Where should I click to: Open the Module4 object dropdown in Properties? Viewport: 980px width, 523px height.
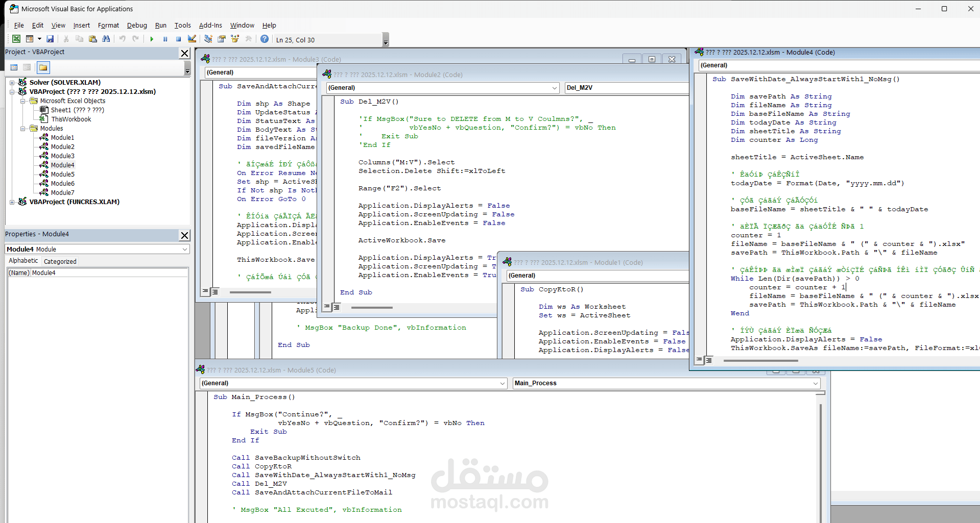tap(184, 249)
